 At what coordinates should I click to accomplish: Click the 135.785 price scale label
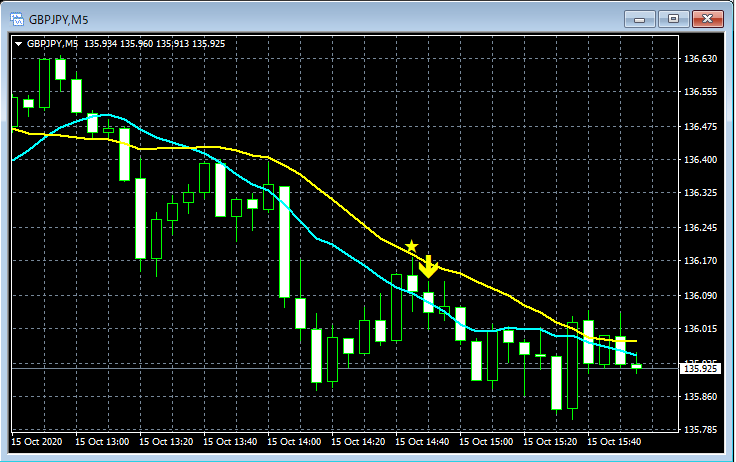[700, 430]
